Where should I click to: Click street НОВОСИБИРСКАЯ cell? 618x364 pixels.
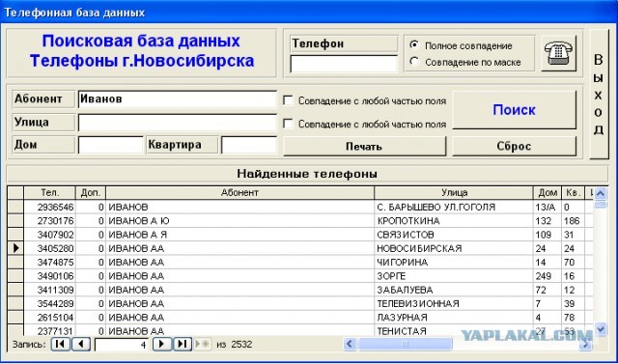coord(454,248)
